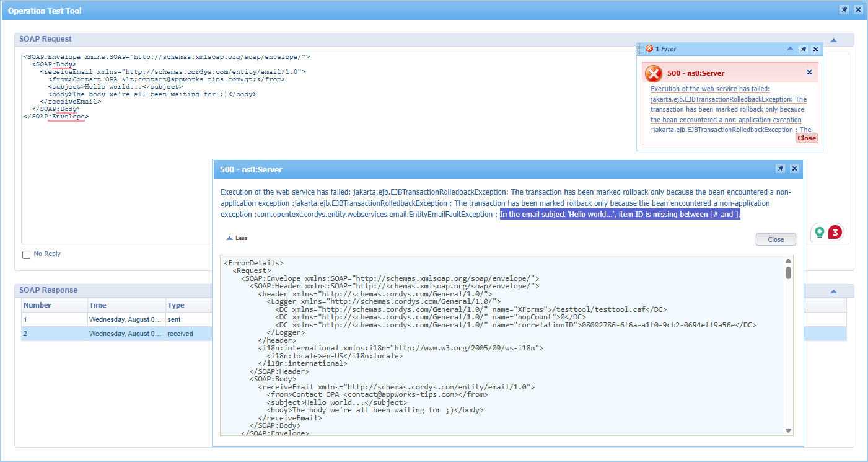Click the large red error icon in error card
The height and width of the screenshot is (462, 868).
[654, 74]
